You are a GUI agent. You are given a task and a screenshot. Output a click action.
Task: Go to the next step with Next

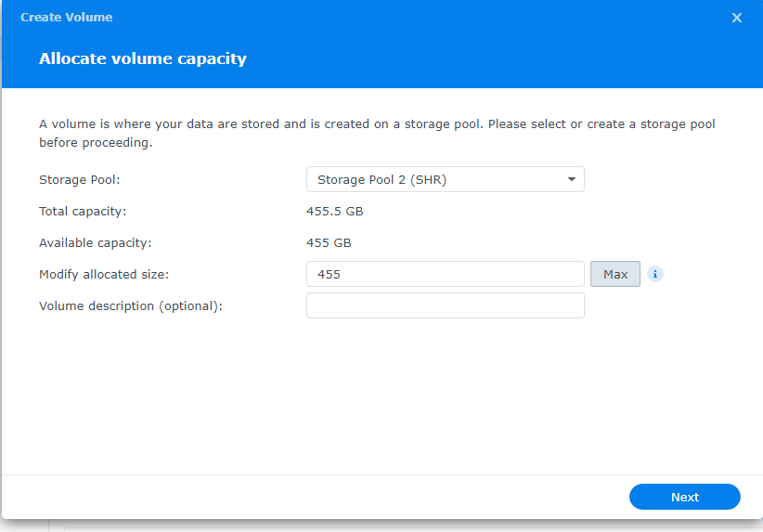[685, 497]
